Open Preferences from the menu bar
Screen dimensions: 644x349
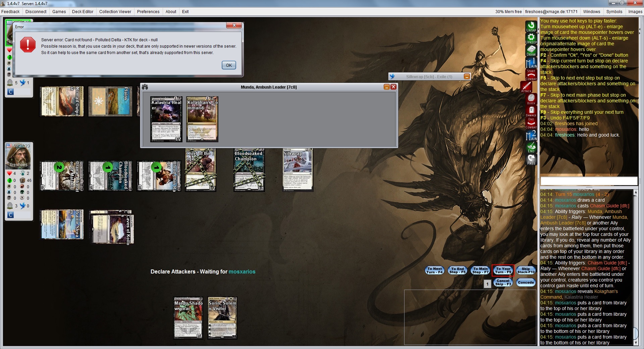(148, 11)
